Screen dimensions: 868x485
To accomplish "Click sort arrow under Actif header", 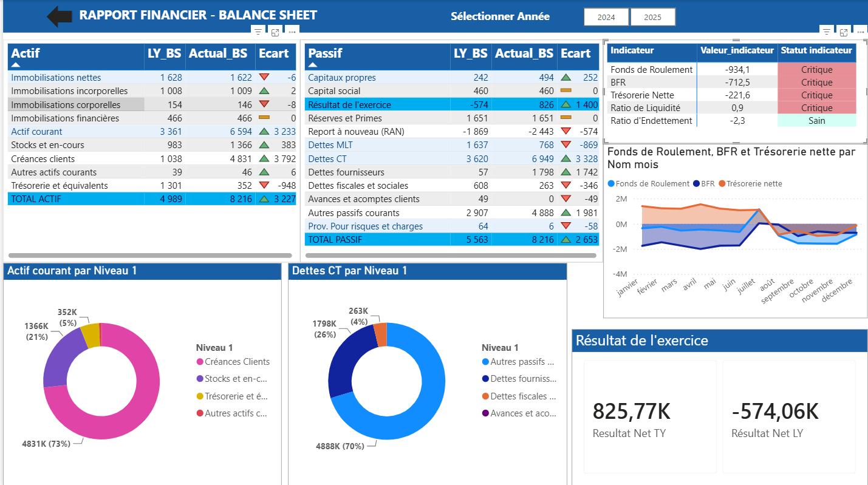I will tap(16, 64).
